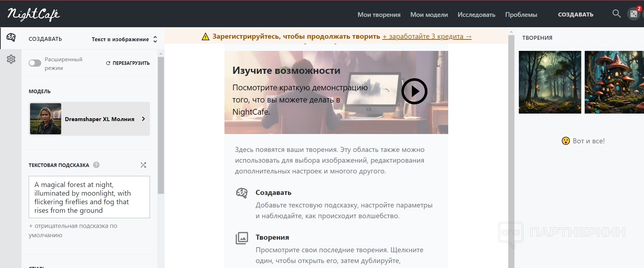Click the Изучите возможности heading
The image size is (644, 268).
(x=286, y=71)
